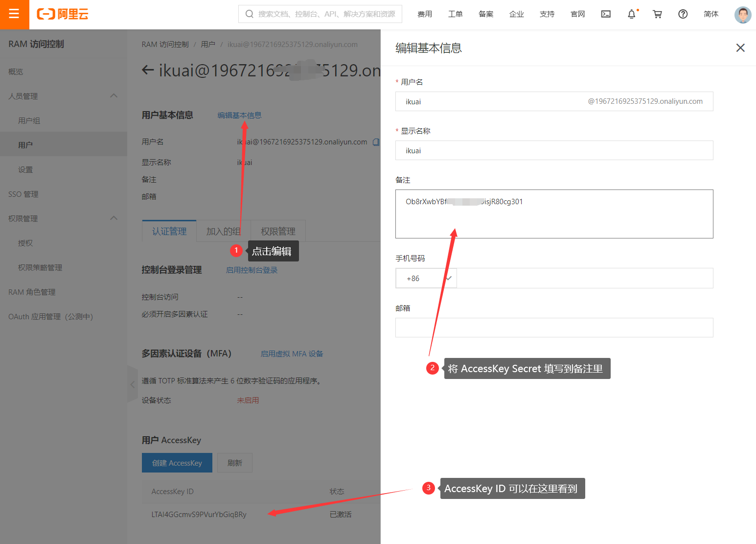The image size is (756, 544).
Task: Click the 编辑基本信息 link
Action: point(239,115)
